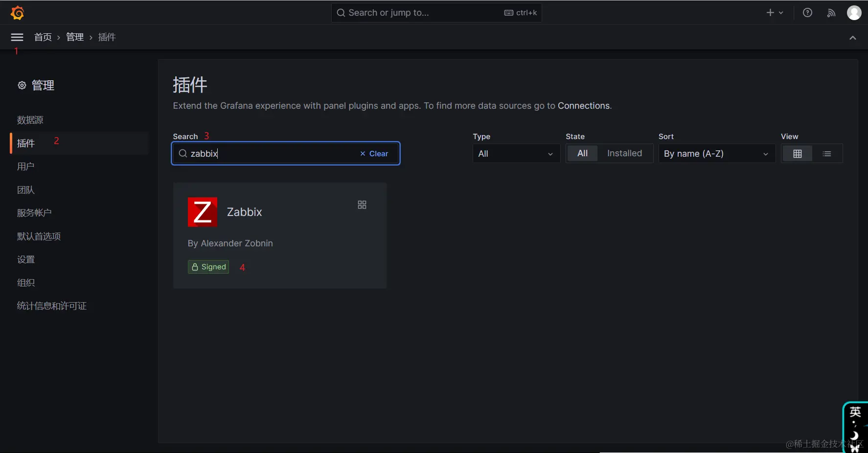
Task: Click the input method 英 indicator
Action: [855, 411]
